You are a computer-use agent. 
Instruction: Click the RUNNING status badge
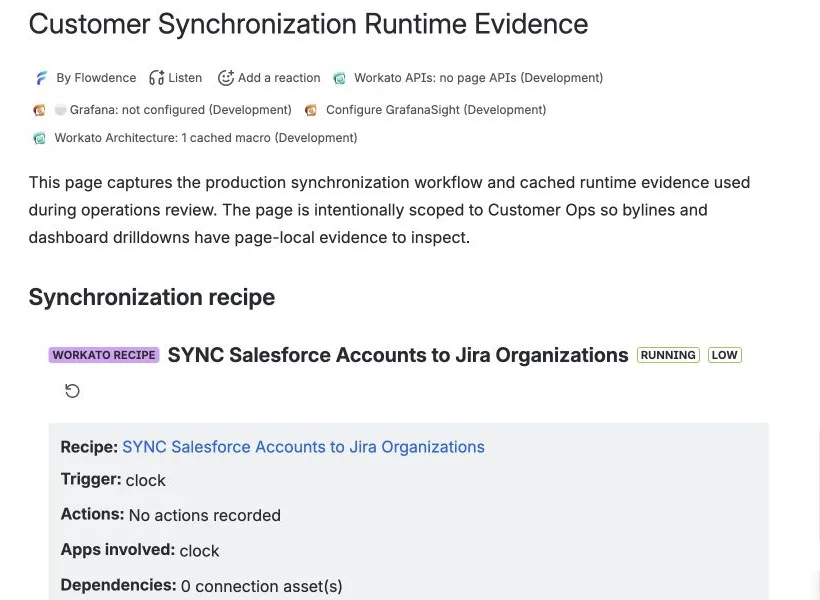pyautogui.click(x=668, y=355)
